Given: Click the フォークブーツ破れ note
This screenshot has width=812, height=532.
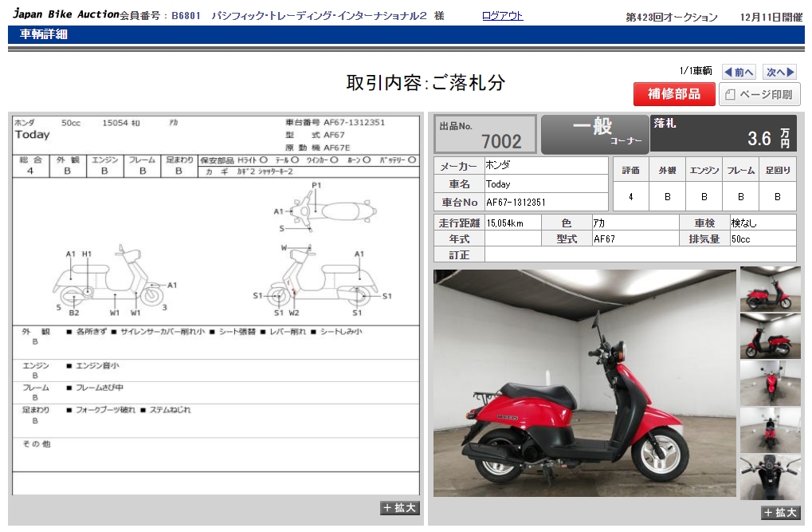Looking at the screenshot, I should coord(105,410).
